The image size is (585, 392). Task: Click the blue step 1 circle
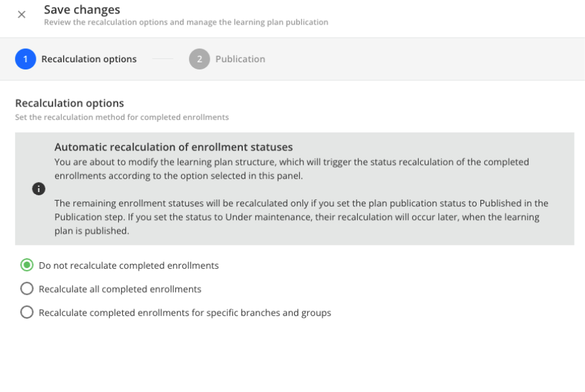tap(25, 59)
